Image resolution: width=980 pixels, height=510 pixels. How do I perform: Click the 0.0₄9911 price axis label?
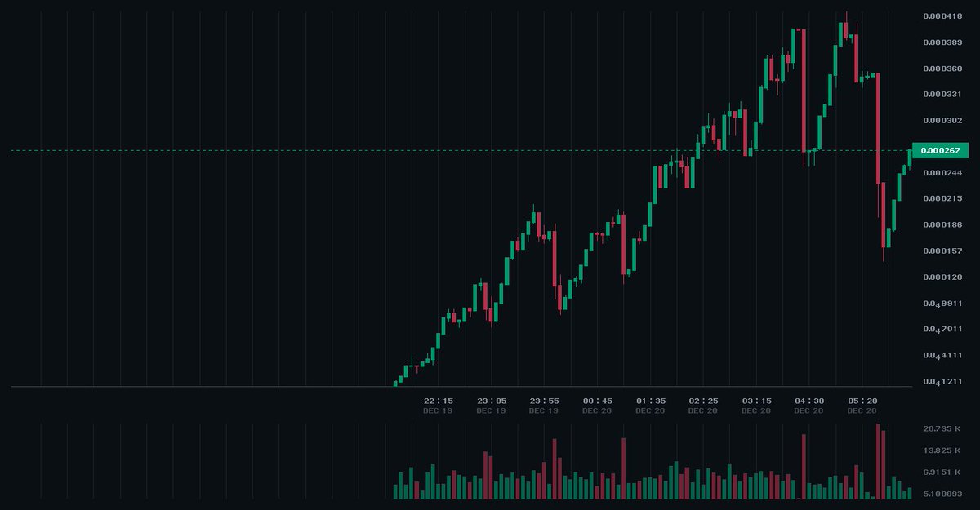coord(942,304)
